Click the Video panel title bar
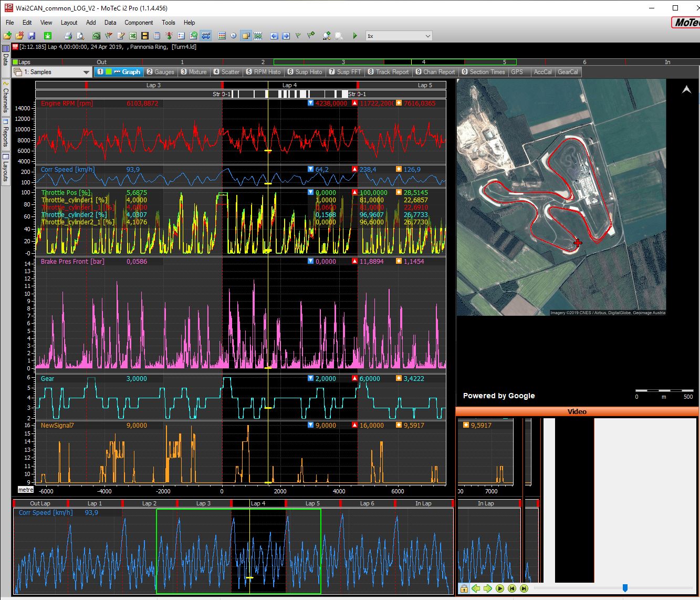 (577, 411)
